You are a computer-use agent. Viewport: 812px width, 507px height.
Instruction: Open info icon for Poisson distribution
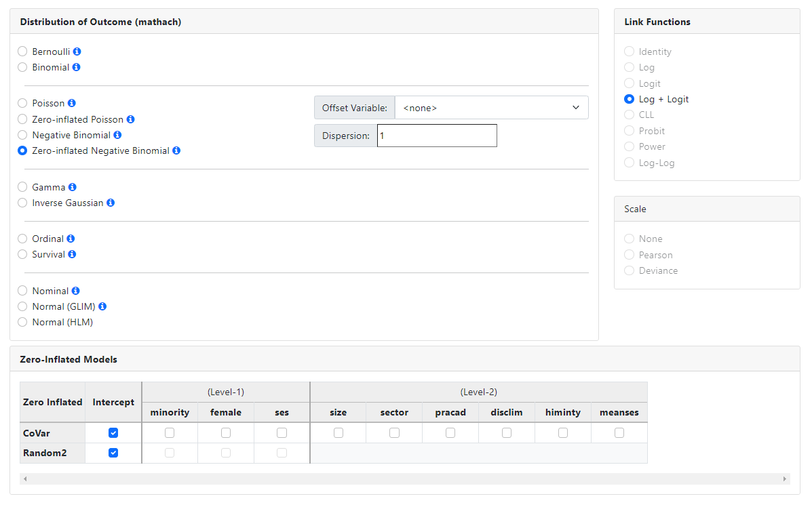(72, 103)
